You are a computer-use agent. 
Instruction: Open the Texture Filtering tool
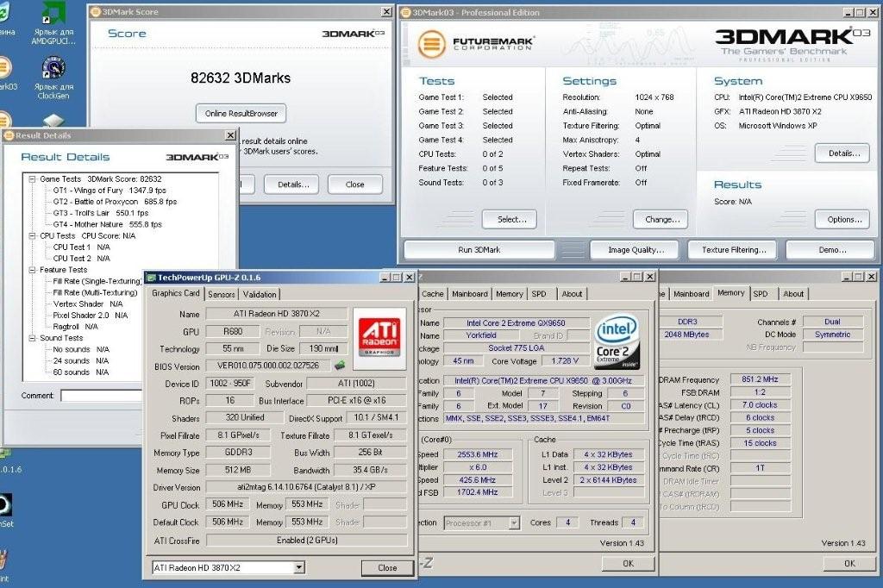(731, 249)
